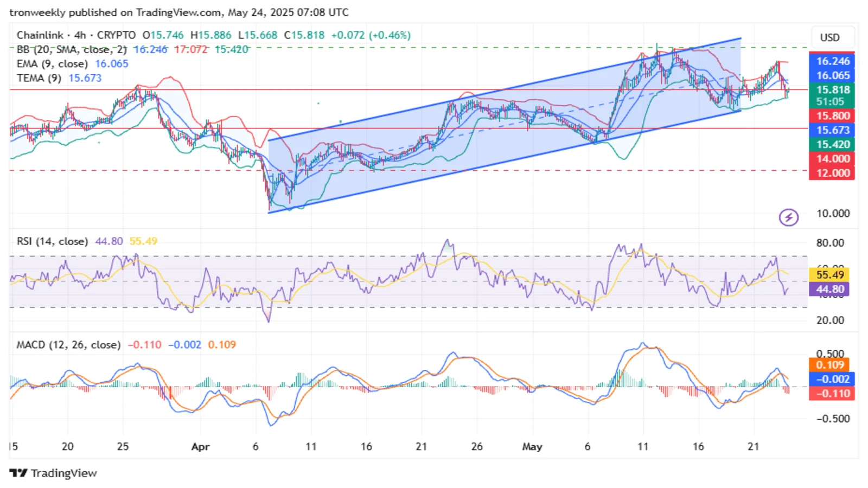Click the purple 44.80 value in RSI legend
The width and height of the screenshot is (868, 488).
pos(109,241)
